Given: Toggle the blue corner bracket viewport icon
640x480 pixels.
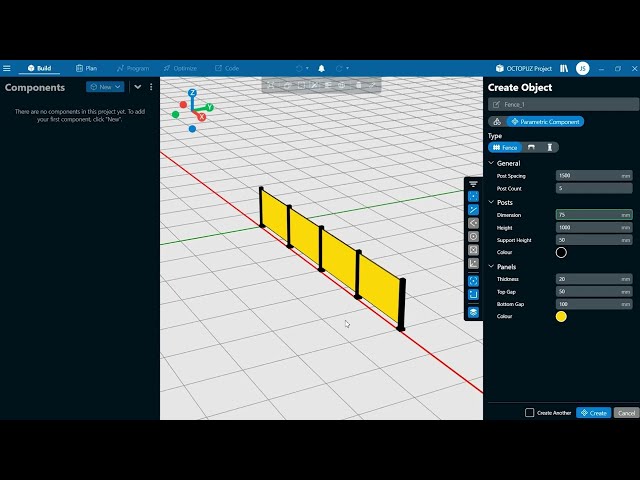Looking at the screenshot, I should tap(473, 294).
